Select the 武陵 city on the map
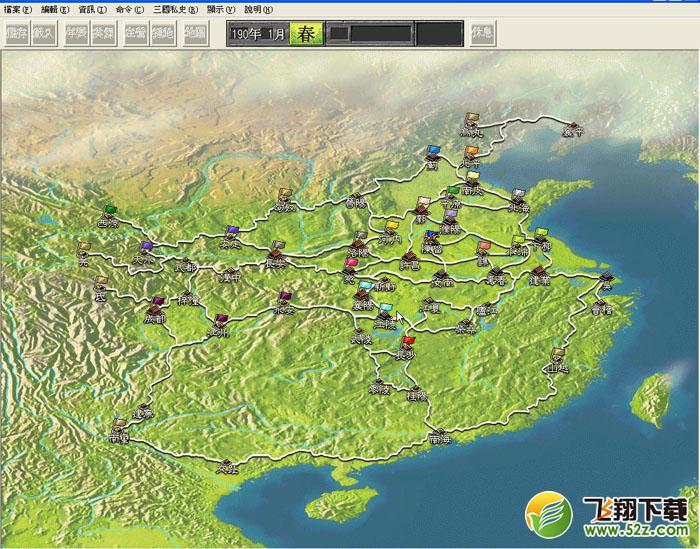The image size is (700, 549). click(x=361, y=335)
